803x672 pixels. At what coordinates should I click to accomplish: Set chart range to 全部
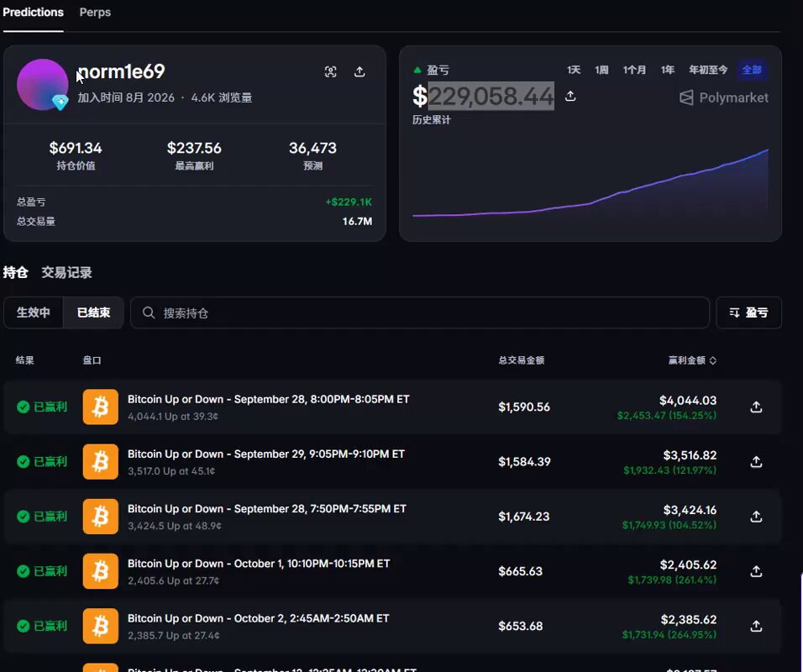[752, 70]
